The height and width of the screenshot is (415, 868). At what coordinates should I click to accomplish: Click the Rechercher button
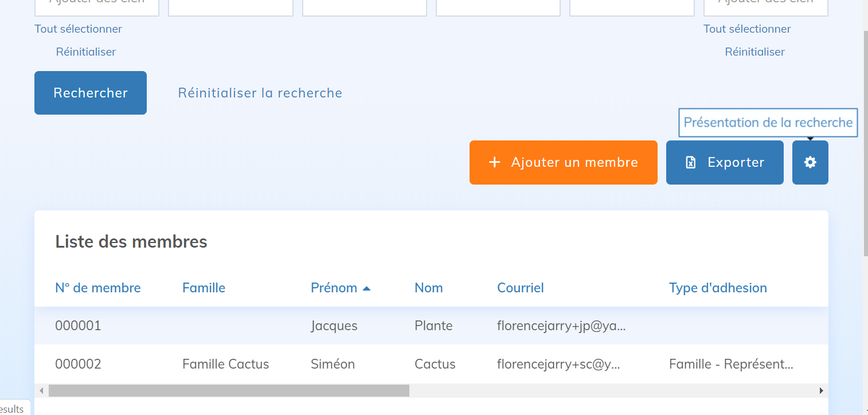pos(91,93)
